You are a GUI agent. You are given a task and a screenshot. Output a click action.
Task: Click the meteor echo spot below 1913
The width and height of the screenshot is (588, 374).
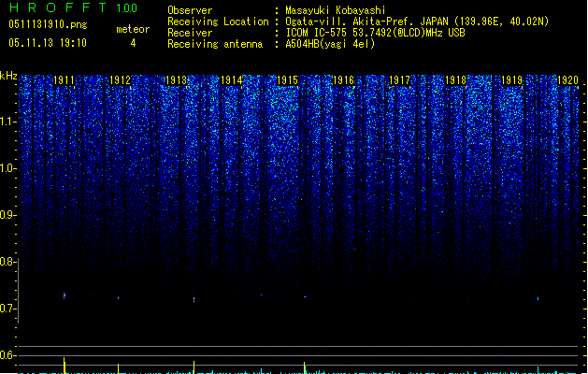coord(194,299)
